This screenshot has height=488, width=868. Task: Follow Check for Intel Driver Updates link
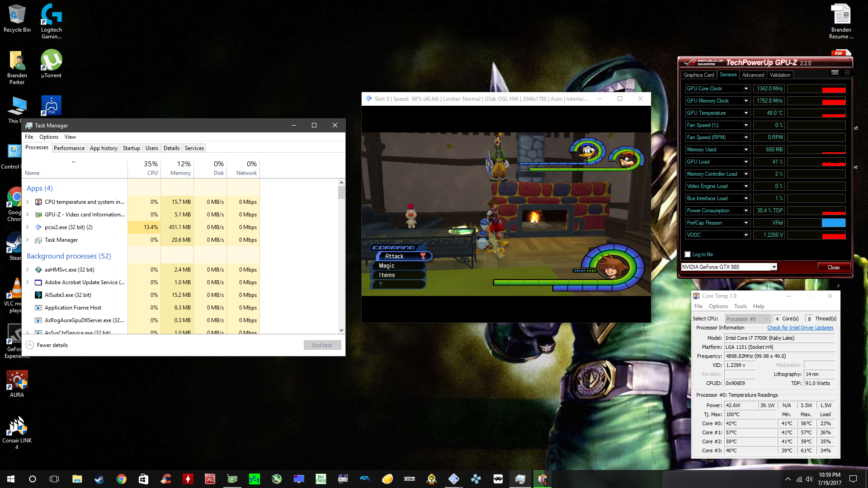pyautogui.click(x=800, y=328)
